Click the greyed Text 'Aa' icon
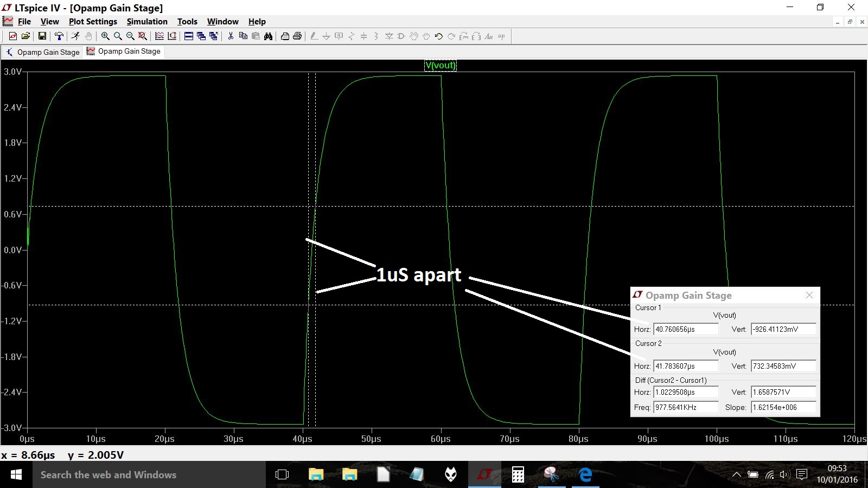This screenshot has height=488, width=868. pos(489,36)
